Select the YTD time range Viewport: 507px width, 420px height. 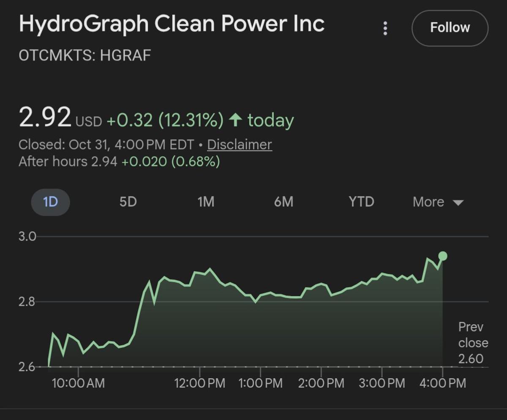click(361, 202)
